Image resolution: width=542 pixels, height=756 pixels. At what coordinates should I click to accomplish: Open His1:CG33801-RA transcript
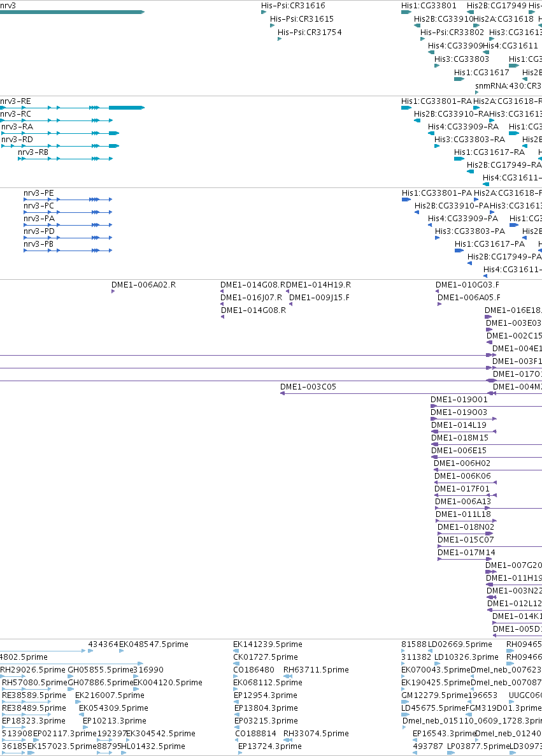pos(436,101)
